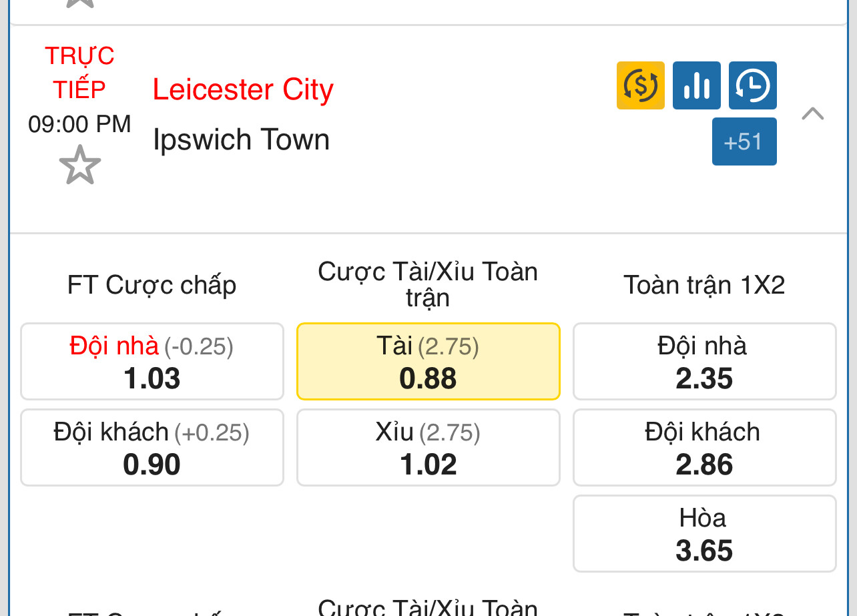
Task: Deselect the highlighted Tài 2.75 odds 0.88
Action: point(429,362)
